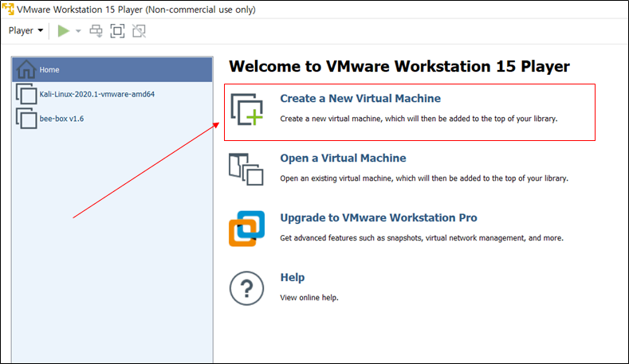Viewport: 629px width, 364px height.
Task: Click the Create New VM plus icon
Action: point(246,109)
